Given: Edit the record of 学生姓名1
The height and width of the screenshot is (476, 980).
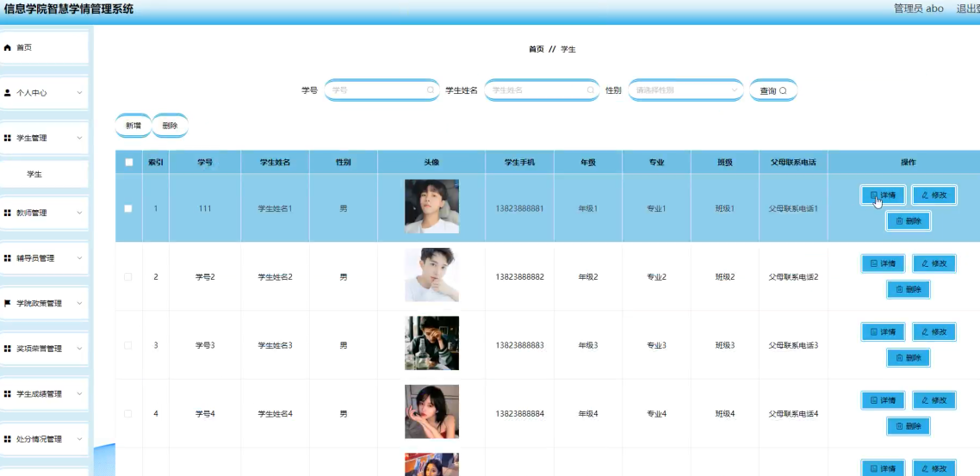Looking at the screenshot, I should [x=933, y=195].
